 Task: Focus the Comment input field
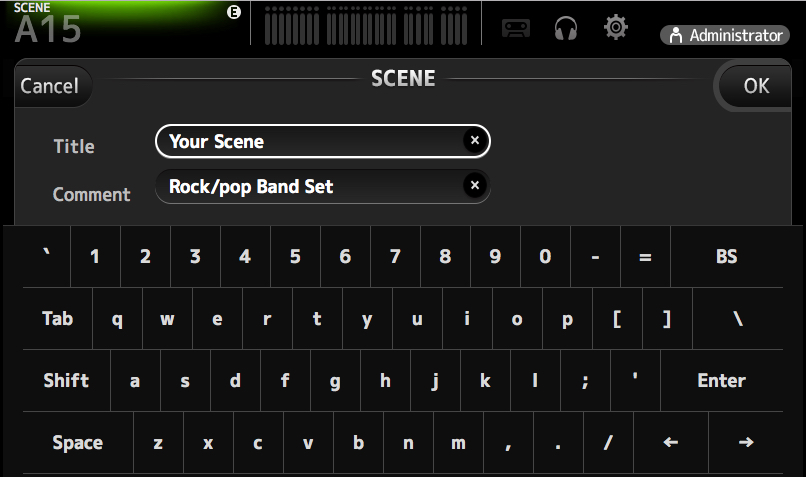pyautogui.click(x=310, y=186)
